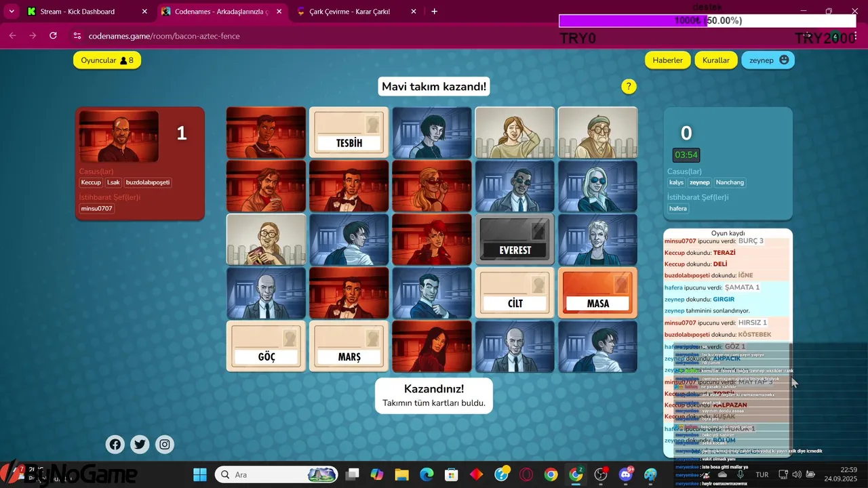Click the Mavi takım kazandı! banner
This screenshot has width=868, height=488.
(434, 87)
